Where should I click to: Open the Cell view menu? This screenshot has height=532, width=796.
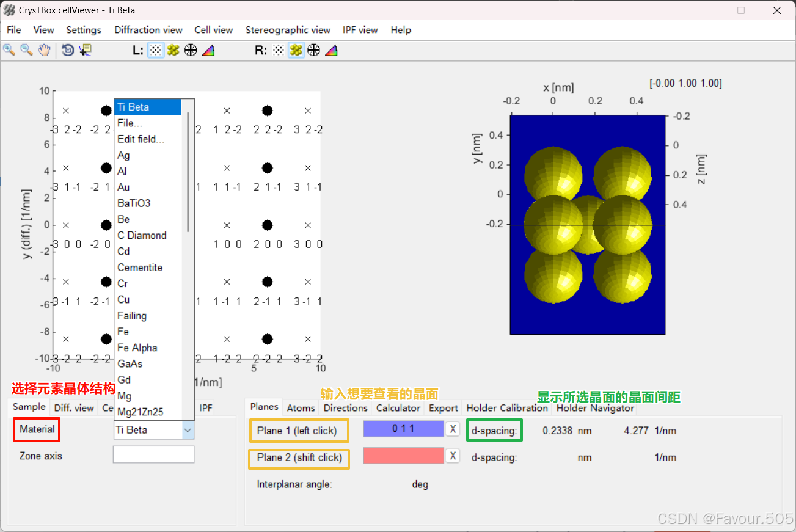tap(214, 30)
